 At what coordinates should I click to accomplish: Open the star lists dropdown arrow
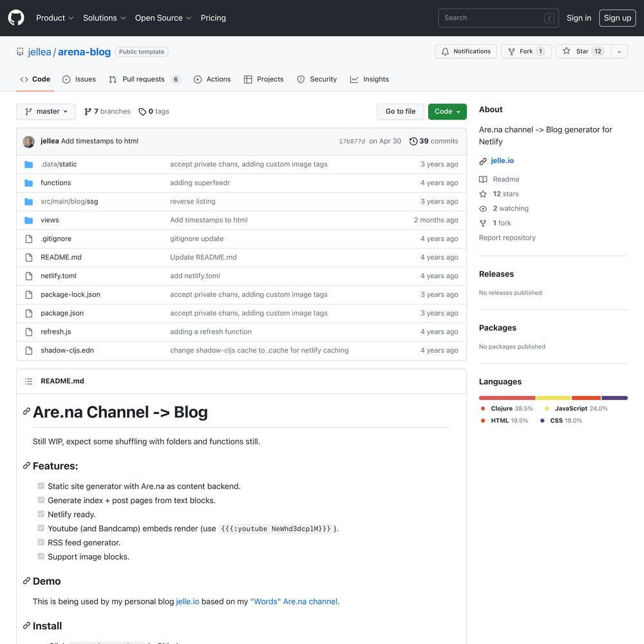(x=619, y=52)
